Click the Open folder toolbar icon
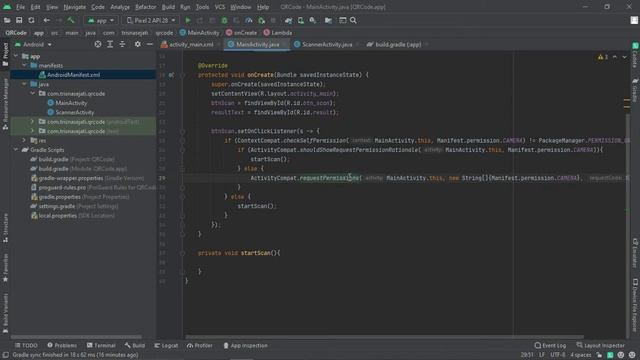The image size is (640, 360). (7, 20)
